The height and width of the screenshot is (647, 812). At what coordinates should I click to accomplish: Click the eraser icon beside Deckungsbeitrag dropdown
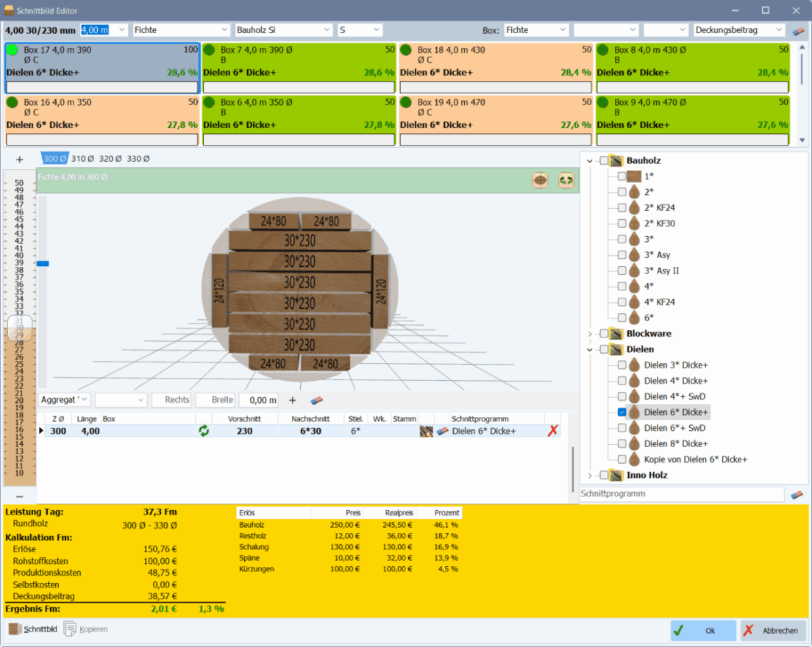point(798,31)
